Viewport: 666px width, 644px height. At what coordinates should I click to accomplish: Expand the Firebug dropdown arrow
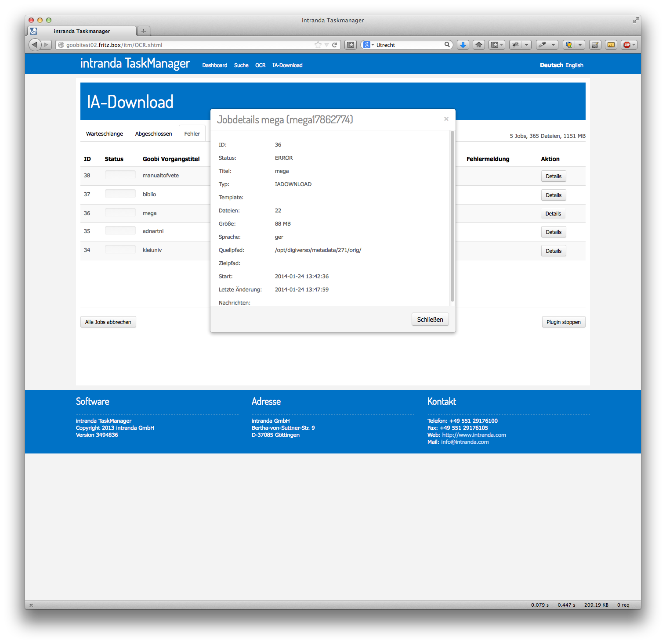526,45
